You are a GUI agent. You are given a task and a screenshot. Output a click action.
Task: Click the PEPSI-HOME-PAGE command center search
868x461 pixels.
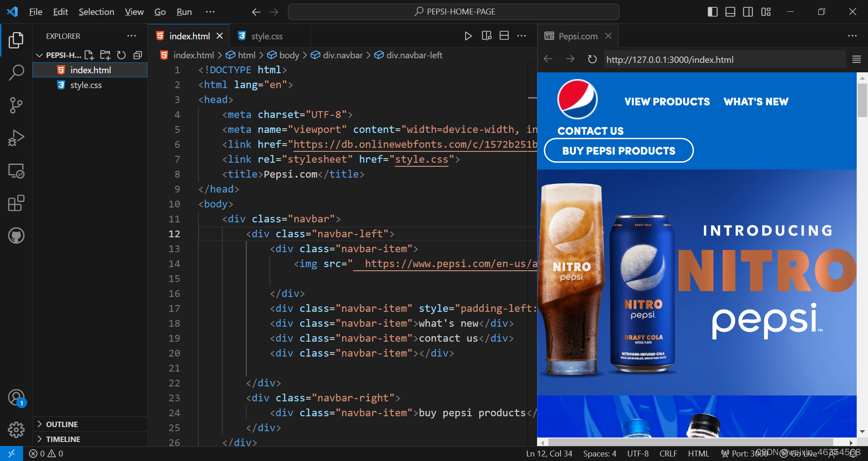(x=453, y=12)
